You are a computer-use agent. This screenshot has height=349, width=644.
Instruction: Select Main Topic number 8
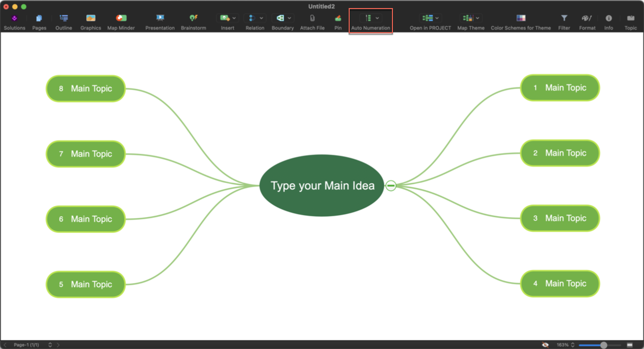[86, 89]
